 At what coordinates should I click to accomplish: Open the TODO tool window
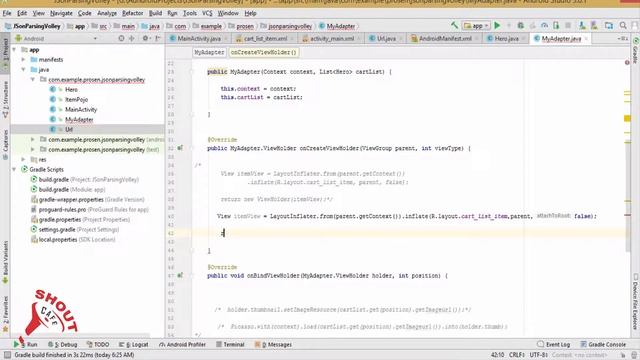(98, 344)
